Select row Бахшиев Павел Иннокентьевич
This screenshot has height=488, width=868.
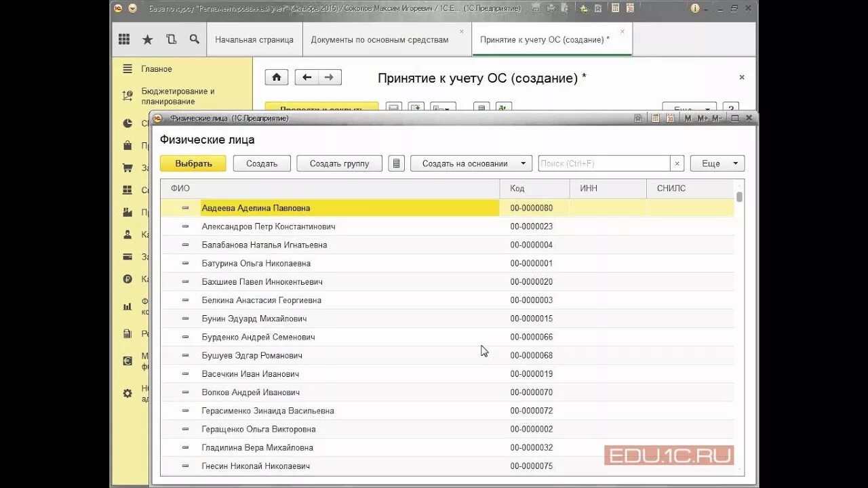coord(448,282)
